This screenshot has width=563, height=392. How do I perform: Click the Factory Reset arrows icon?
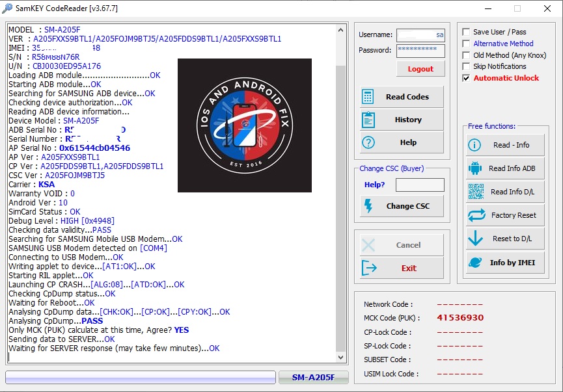[x=475, y=215]
